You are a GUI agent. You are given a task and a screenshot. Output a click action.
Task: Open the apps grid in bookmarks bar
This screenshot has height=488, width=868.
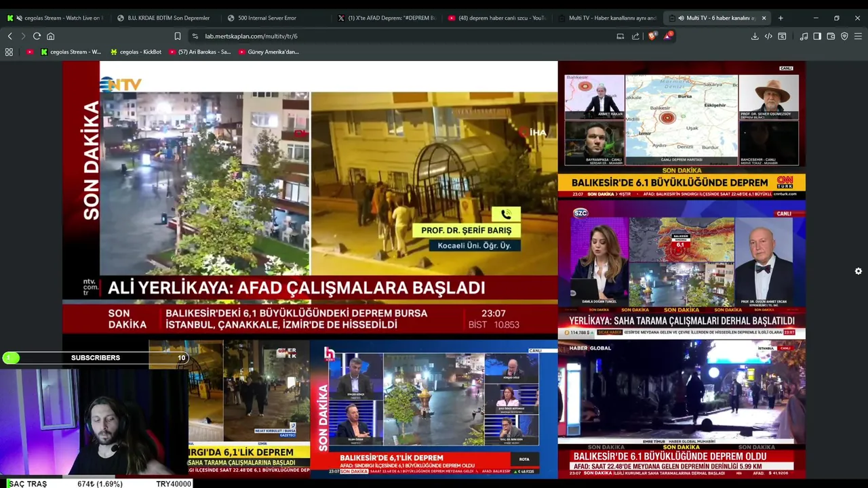click(x=9, y=52)
